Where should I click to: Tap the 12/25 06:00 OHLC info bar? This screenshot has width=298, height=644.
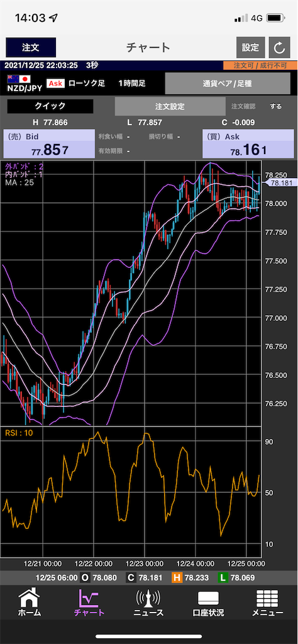click(149, 577)
